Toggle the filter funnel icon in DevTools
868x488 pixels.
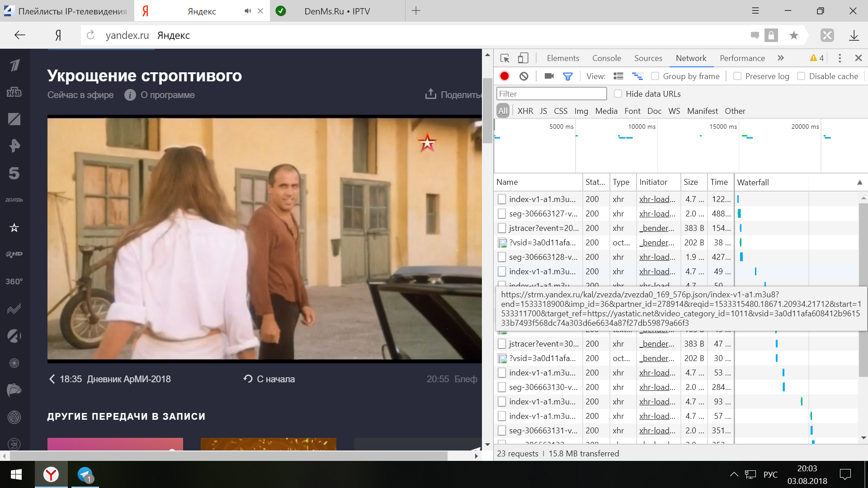point(567,76)
